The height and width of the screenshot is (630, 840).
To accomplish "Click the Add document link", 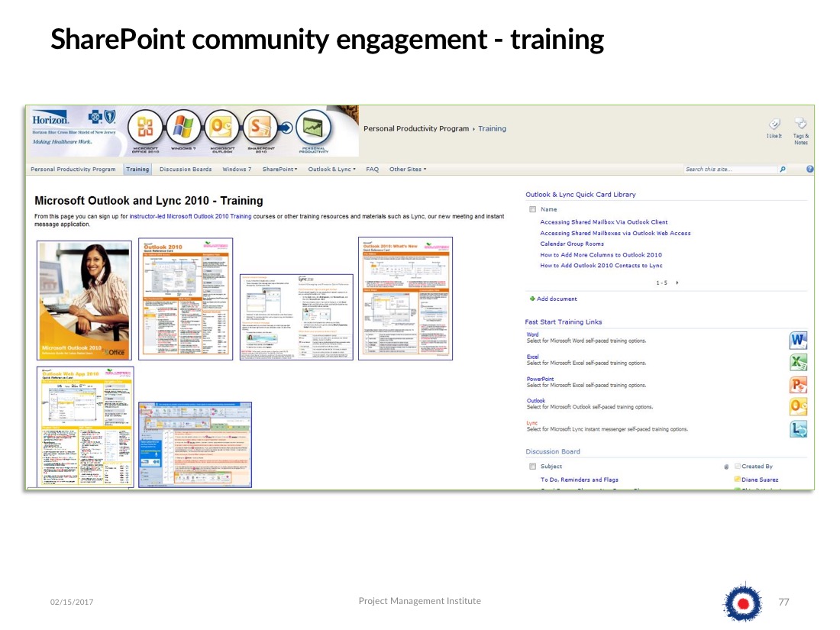I will tap(557, 299).
